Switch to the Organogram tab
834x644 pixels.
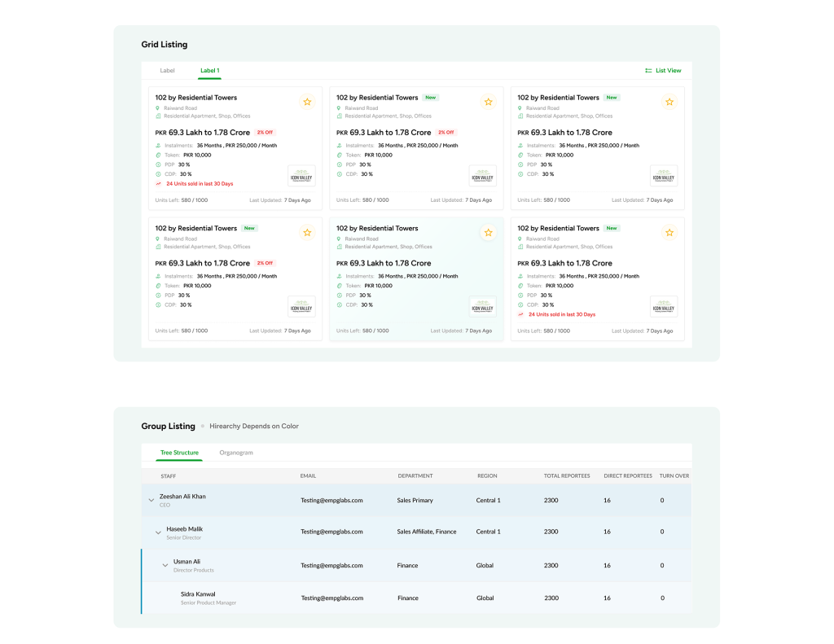click(x=236, y=453)
